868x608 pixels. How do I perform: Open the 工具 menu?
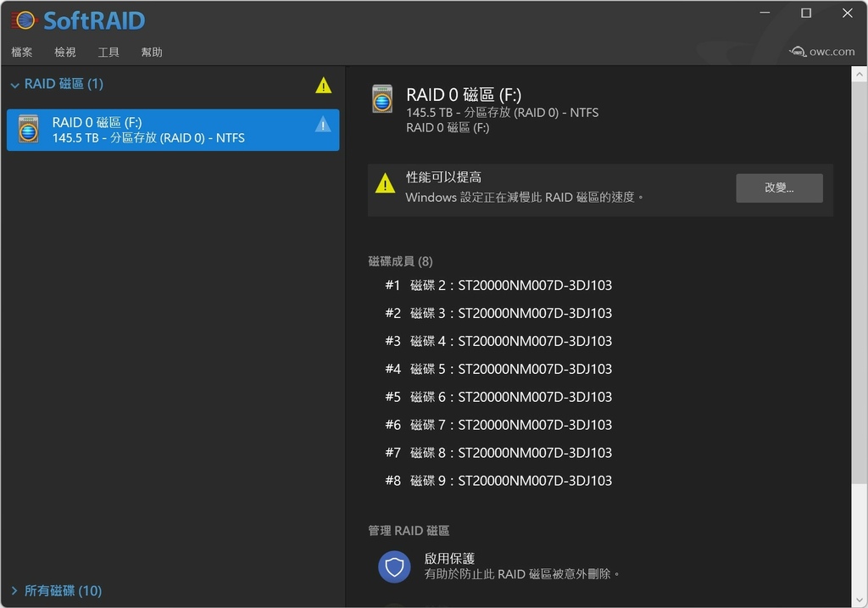108,52
